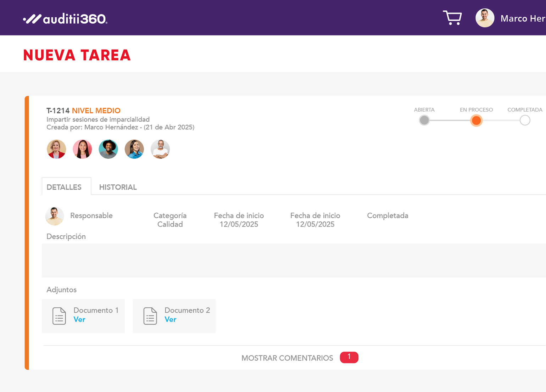Click Ver link under Documento 1

79,320
